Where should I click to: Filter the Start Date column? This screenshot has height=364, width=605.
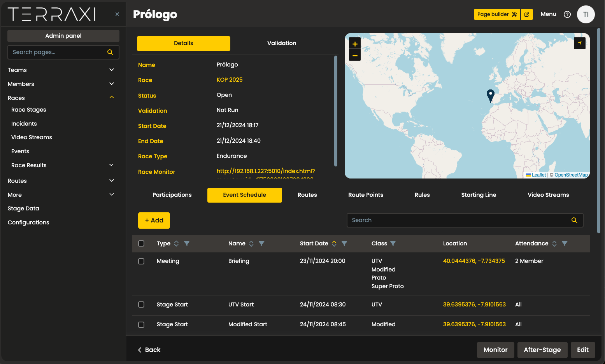(x=344, y=243)
